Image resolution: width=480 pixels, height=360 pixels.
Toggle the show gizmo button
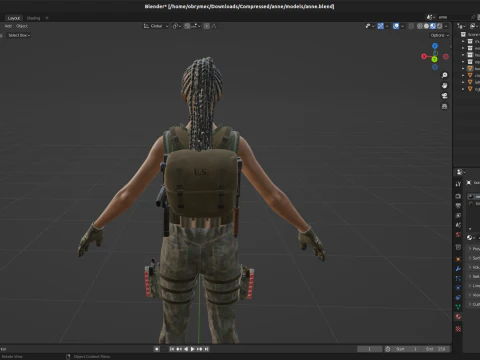[x=381, y=26]
